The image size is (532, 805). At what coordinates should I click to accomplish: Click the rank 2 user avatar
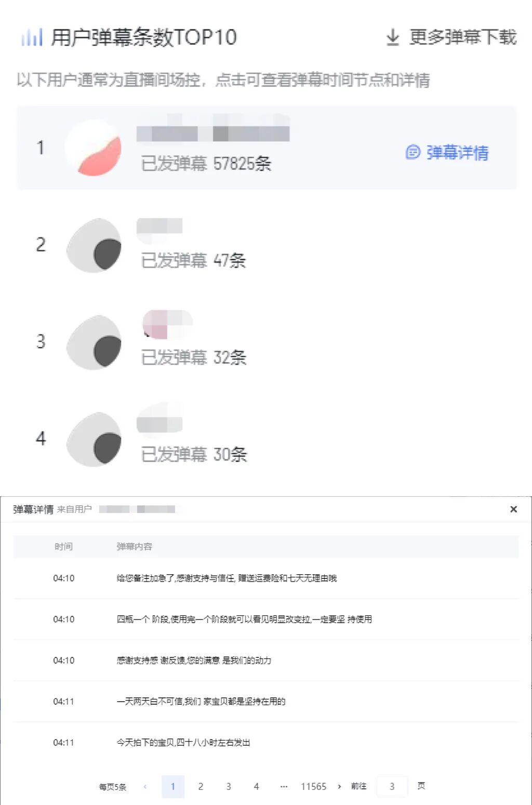tap(94, 245)
